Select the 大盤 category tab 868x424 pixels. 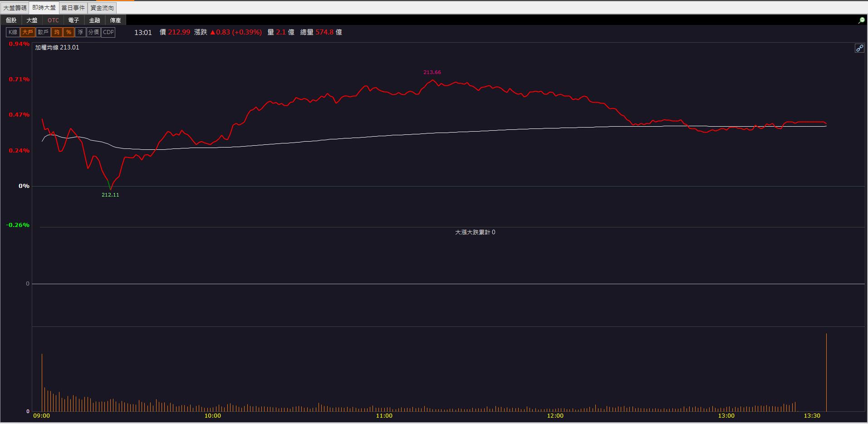point(32,20)
